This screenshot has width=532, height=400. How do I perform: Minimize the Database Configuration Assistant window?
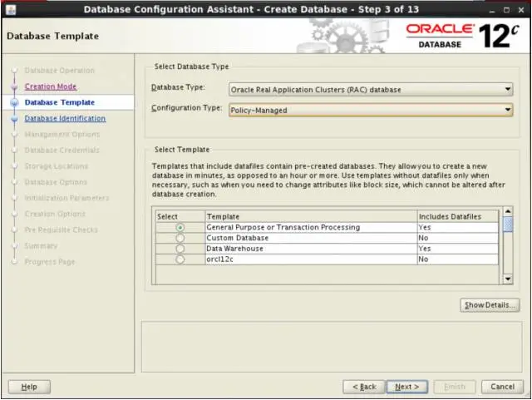[x=492, y=10]
